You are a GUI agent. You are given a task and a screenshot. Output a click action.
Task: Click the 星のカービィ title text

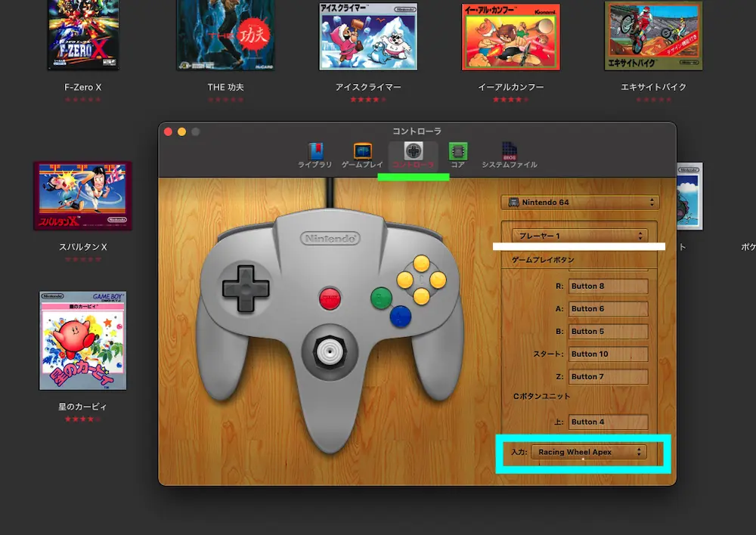(x=82, y=407)
